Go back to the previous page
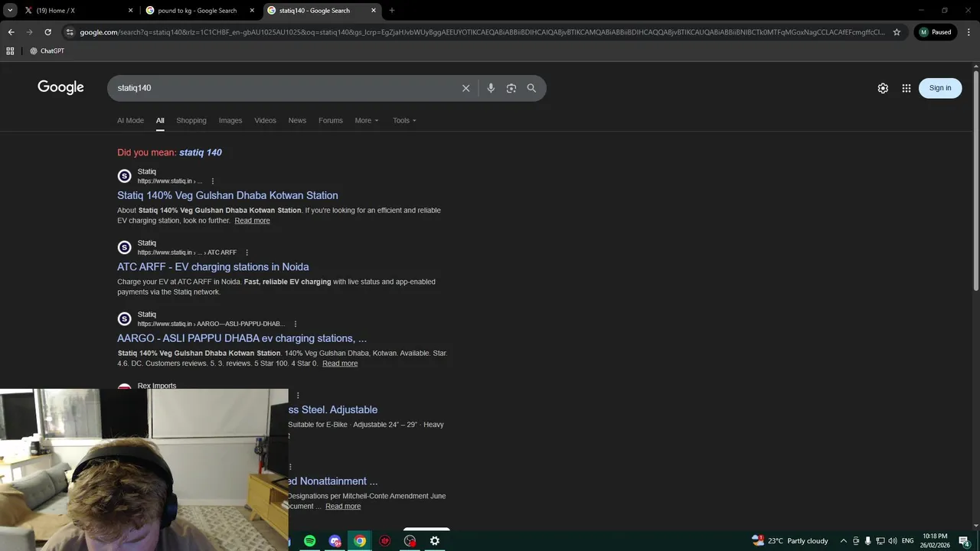Image resolution: width=980 pixels, height=551 pixels. click(x=11, y=32)
